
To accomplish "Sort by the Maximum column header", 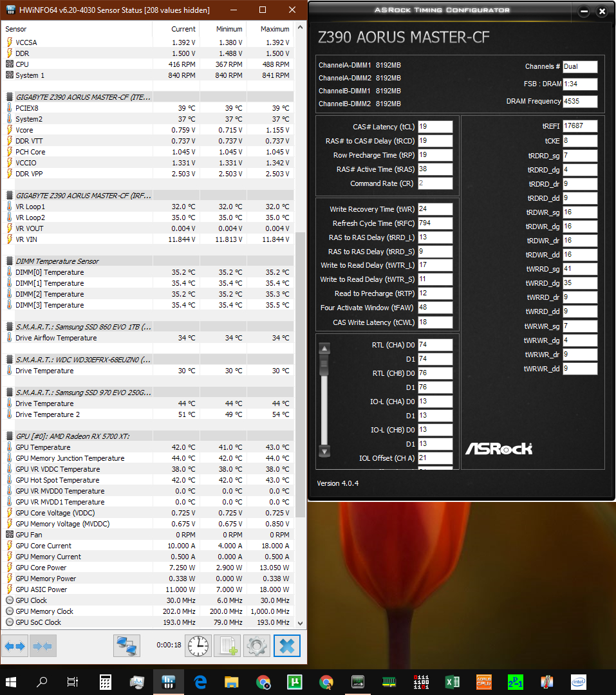I will point(270,29).
